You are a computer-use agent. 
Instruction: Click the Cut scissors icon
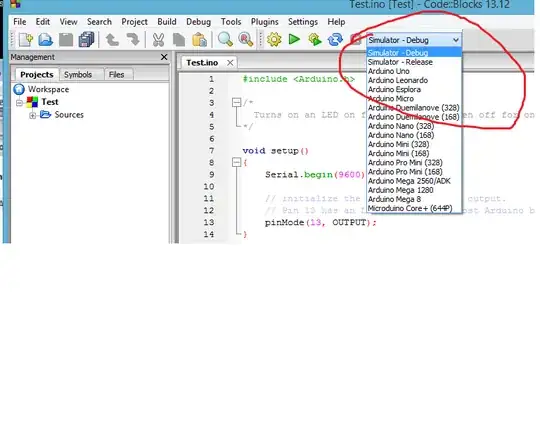coord(158,40)
